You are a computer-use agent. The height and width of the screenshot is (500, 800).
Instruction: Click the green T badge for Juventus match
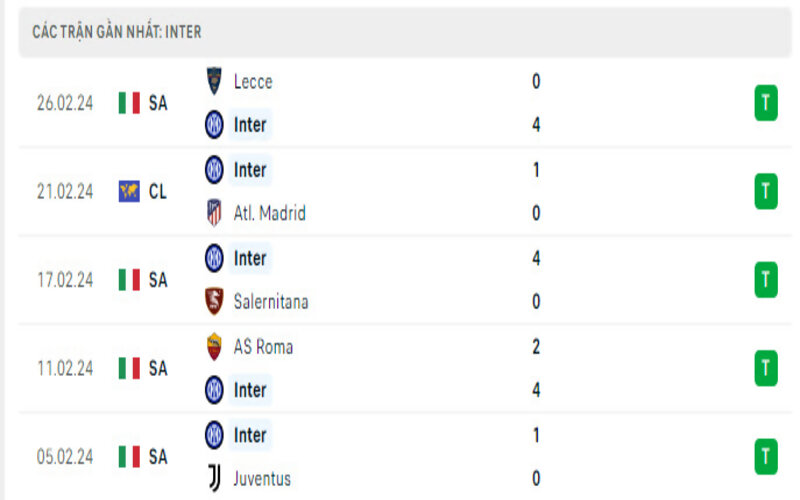point(766,456)
